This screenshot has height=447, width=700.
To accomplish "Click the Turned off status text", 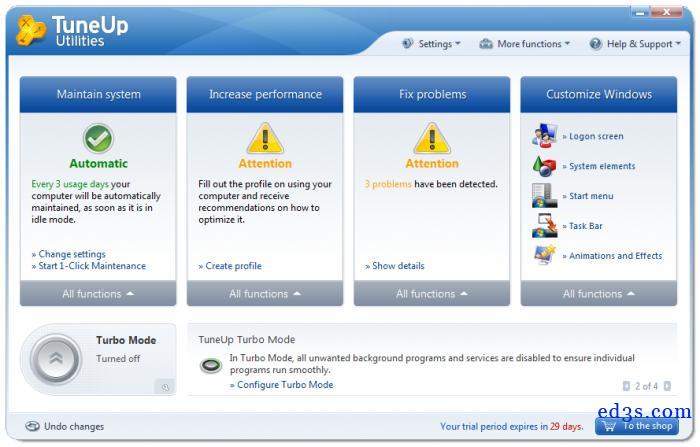I will click(118, 359).
